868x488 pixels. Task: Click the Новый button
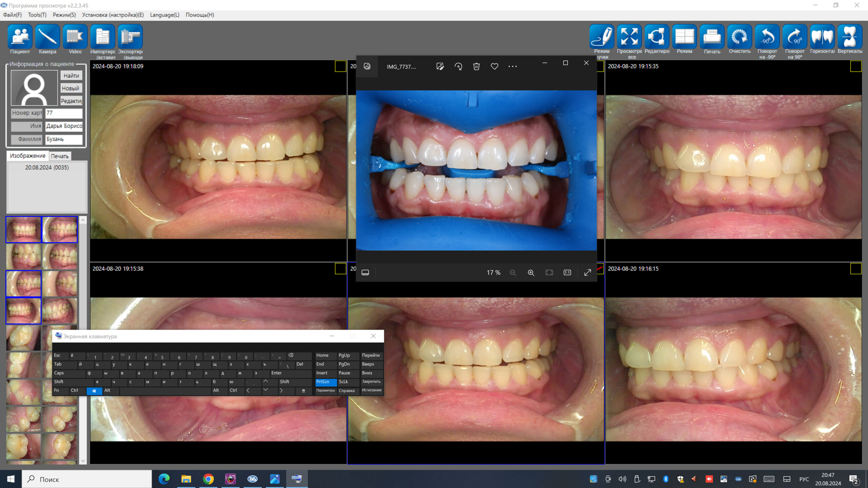pyautogui.click(x=71, y=88)
